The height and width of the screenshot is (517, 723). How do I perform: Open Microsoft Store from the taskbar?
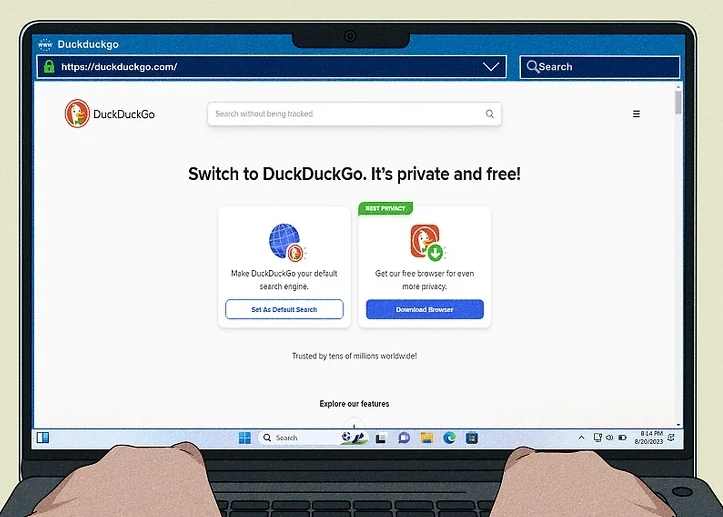coord(472,438)
